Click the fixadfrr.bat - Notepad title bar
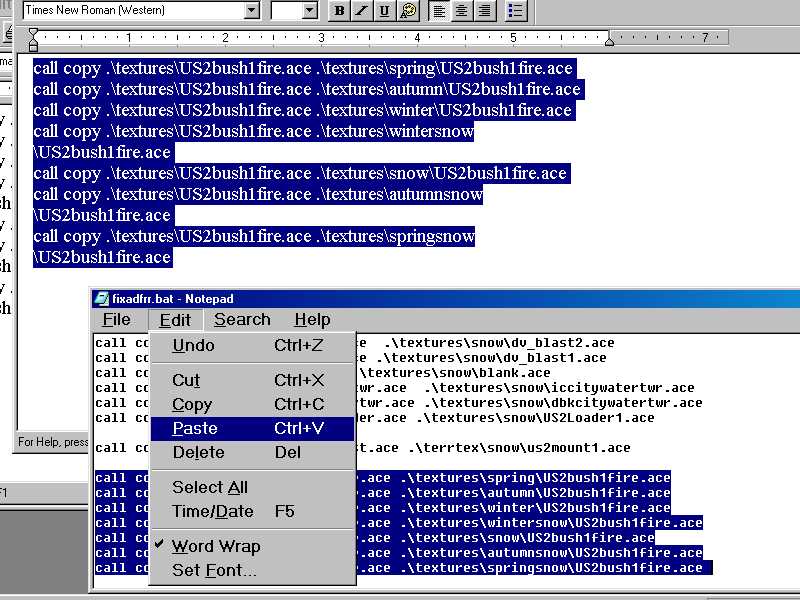The width and height of the screenshot is (800, 600). pos(446,298)
